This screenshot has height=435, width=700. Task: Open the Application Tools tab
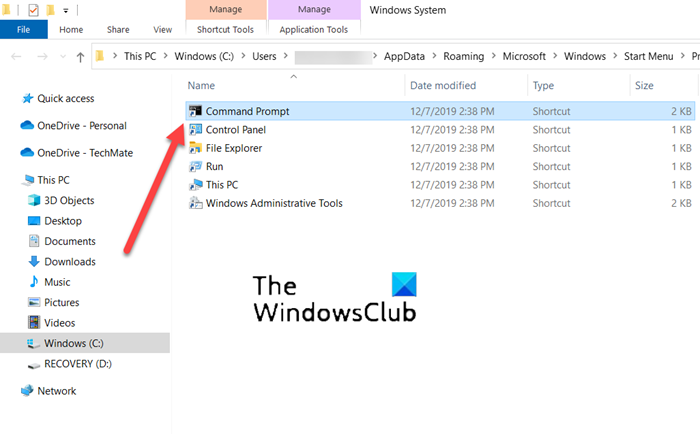pyautogui.click(x=314, y=29)
